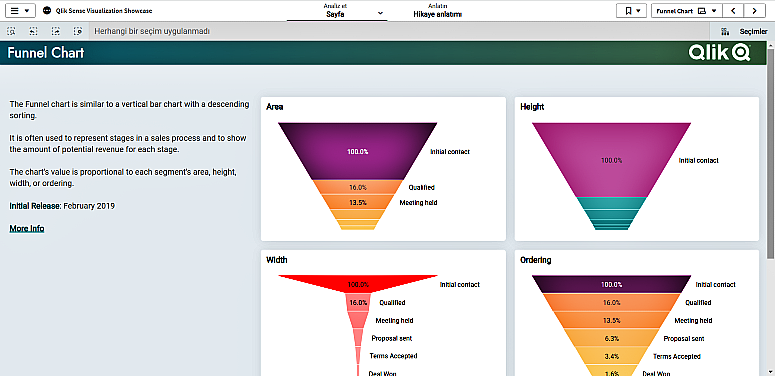Click the Ordering chart title
This screenshot has width=775, height=376.
(x=536, y=259)
